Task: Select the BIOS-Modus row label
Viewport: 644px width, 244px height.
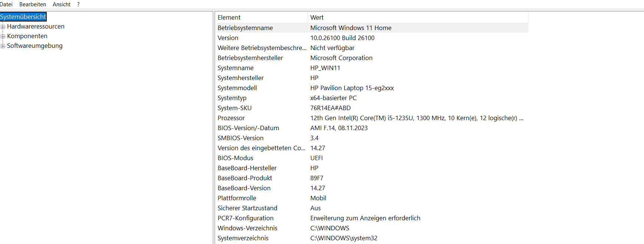Action: (235, 158)
